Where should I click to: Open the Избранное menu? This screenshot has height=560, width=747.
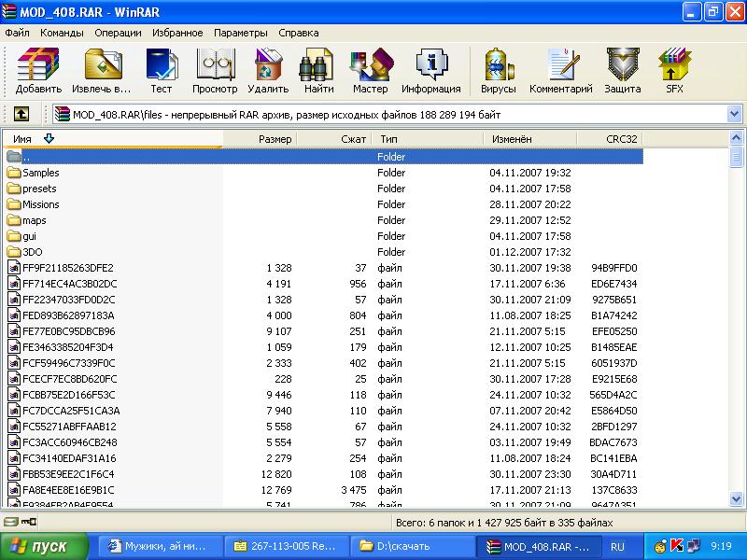coord(177,33)
